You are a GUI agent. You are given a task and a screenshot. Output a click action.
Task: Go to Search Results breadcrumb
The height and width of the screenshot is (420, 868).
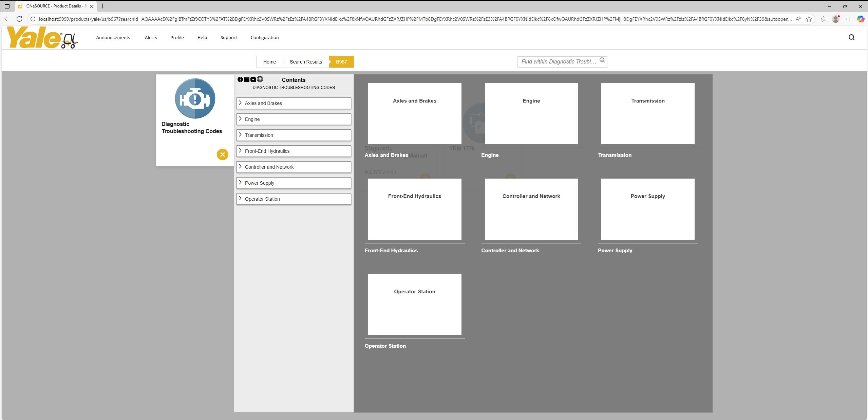306,62
